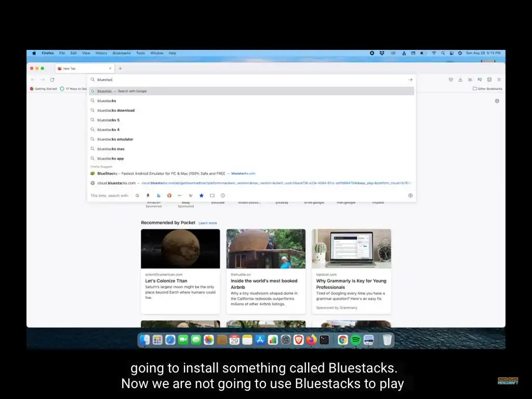This screenshot has width=532, height=399.
Task: Open '17 Ways to Get' bookmark
Action: (73, 89)
